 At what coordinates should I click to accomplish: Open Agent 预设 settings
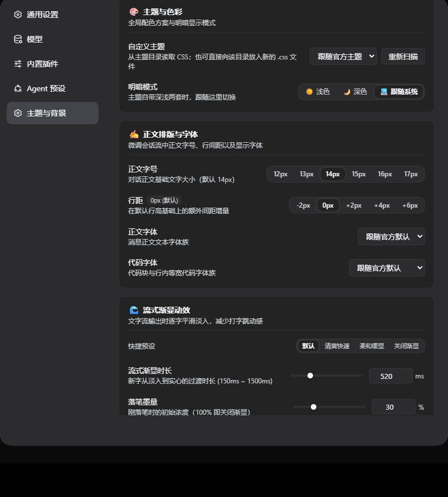tap(53, 88)
